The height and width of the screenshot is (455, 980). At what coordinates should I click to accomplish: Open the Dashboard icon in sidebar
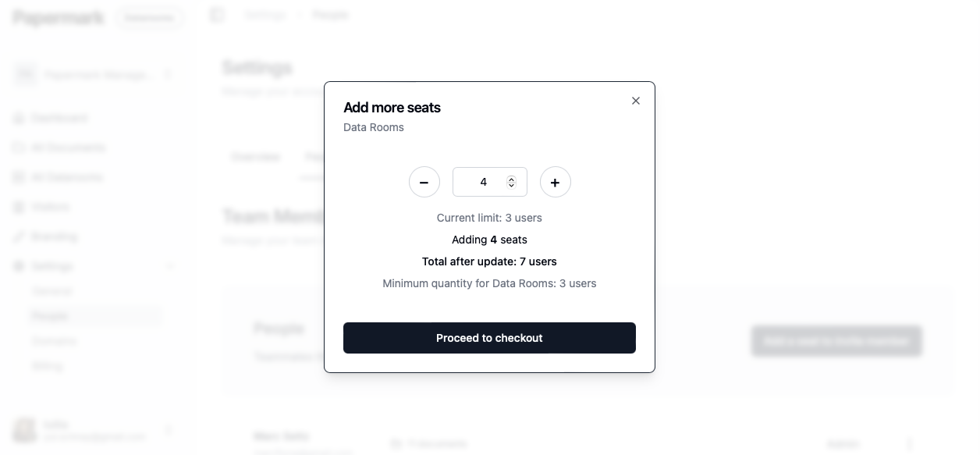[19, 118]
